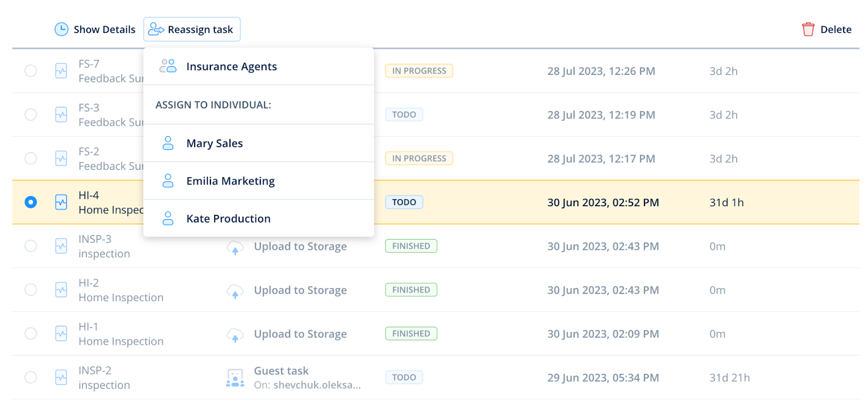Assign task to Insurance Agents group
The image size is (868, 402).
pyautogui.click(x=231, y=67)
